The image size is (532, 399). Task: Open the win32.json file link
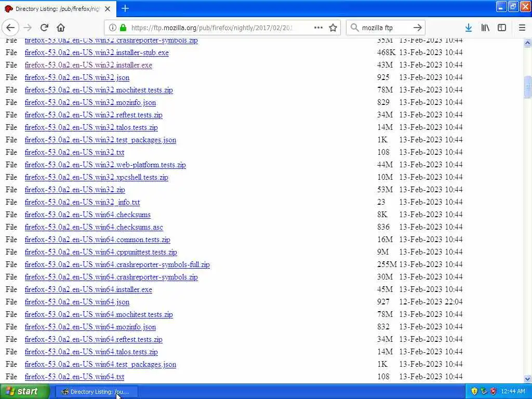[77, 78]
